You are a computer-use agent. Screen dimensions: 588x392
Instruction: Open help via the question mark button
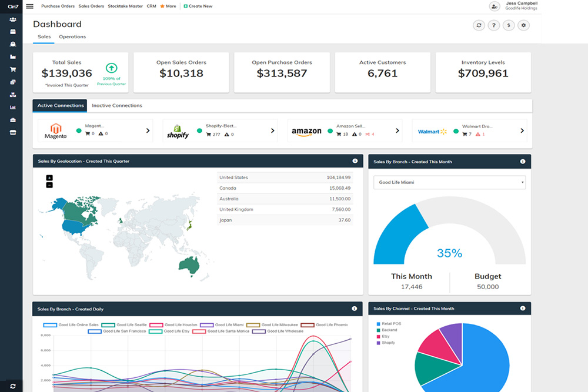click(494, 25)
